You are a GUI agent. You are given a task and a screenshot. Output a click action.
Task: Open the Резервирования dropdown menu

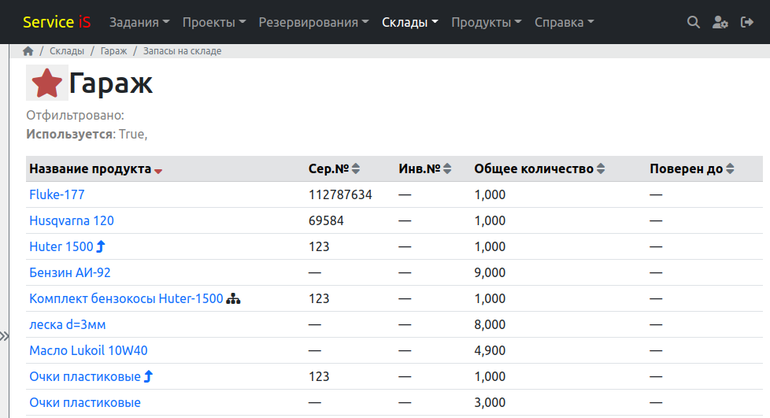[313, 23]
